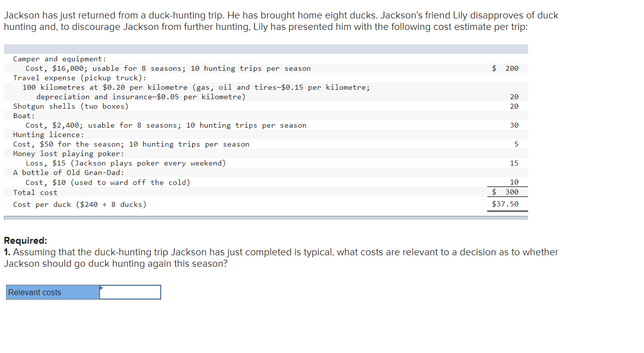Click the small flag marker on the answer box

(x=102, y=288)
